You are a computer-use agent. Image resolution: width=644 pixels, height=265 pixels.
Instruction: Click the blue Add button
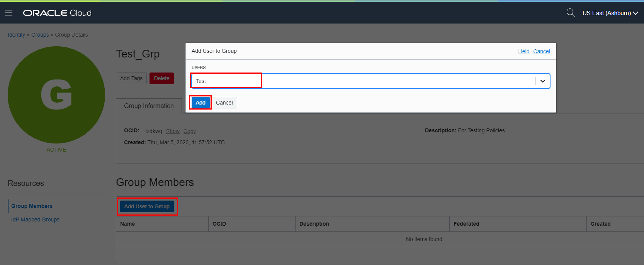pyautogui.click(x=201, y=103)
